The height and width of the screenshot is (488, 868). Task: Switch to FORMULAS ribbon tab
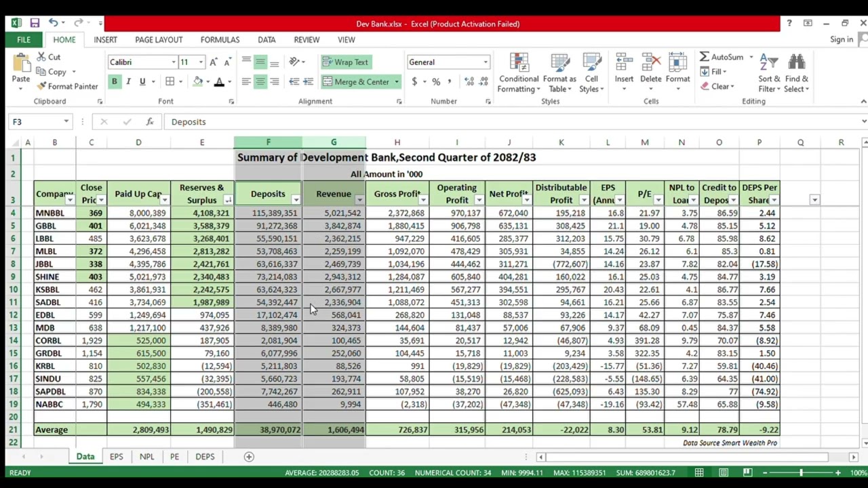click(220, 40)
